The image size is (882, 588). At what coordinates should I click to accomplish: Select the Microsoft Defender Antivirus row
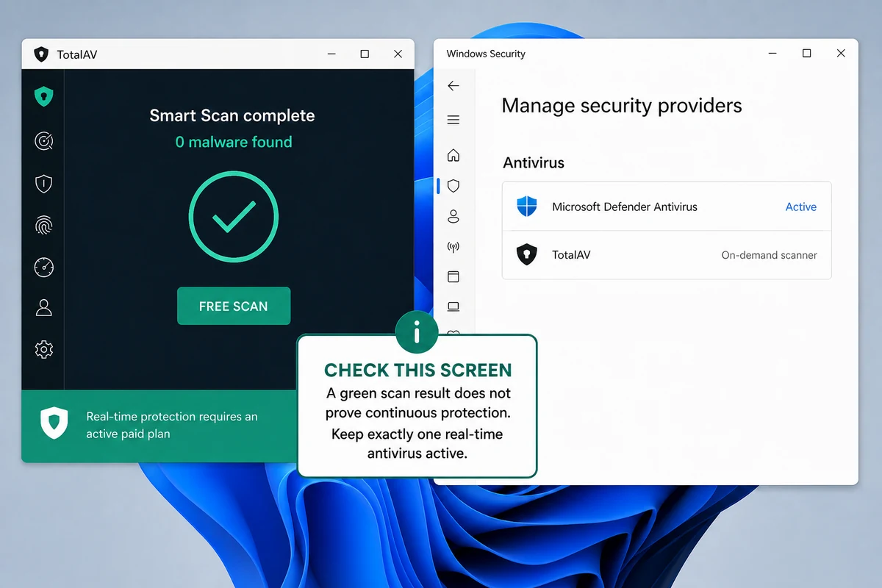pos(667,207)
